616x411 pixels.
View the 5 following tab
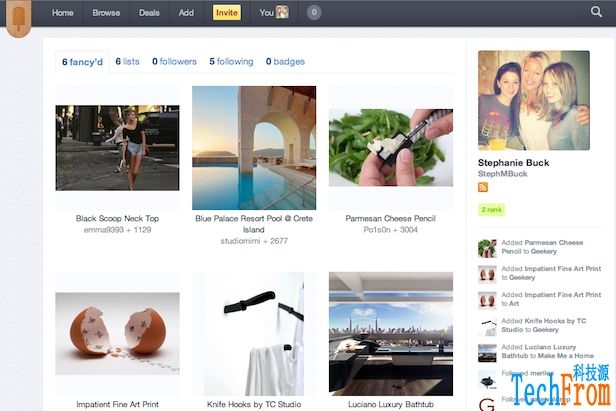231,62
